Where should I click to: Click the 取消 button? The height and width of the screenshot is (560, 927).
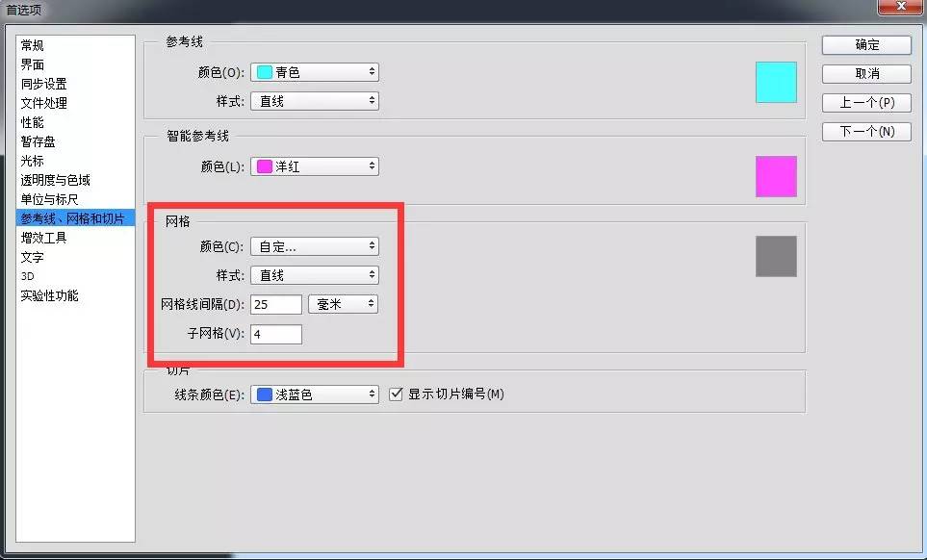[x=865, y=74]
